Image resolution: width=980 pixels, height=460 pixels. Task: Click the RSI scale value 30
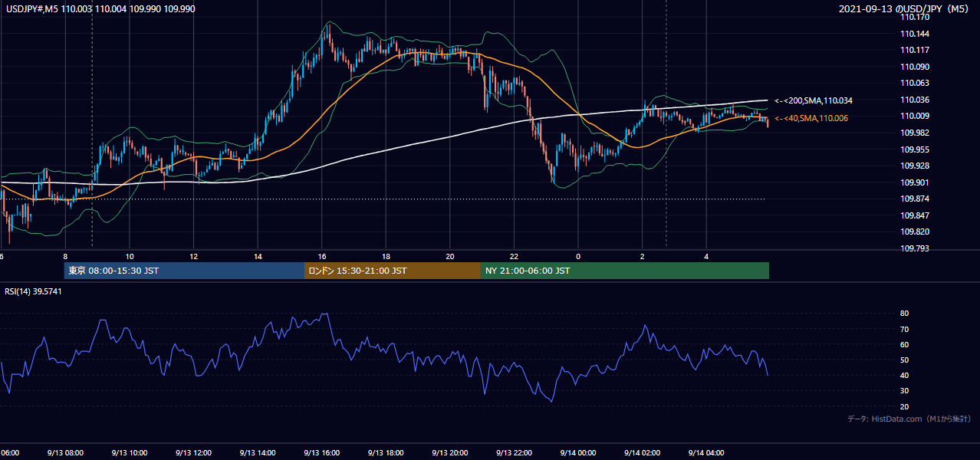905,390
